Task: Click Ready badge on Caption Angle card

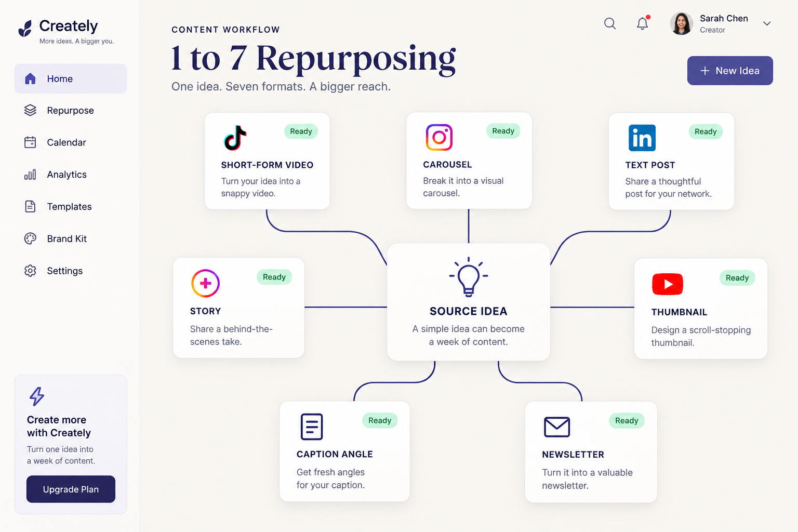Action: (380, 420)
